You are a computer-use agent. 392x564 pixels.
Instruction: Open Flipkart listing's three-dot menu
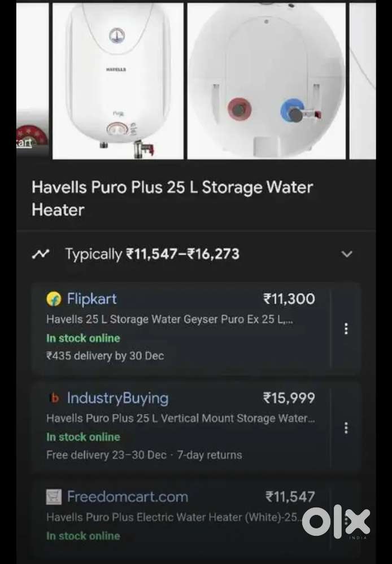pyautogui.click(x=346, y=329)
